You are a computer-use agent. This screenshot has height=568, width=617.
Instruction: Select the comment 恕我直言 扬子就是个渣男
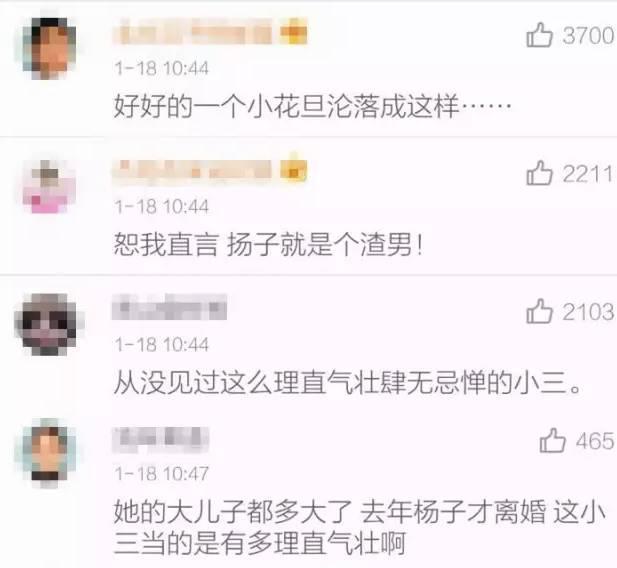[x=268, y=244]
